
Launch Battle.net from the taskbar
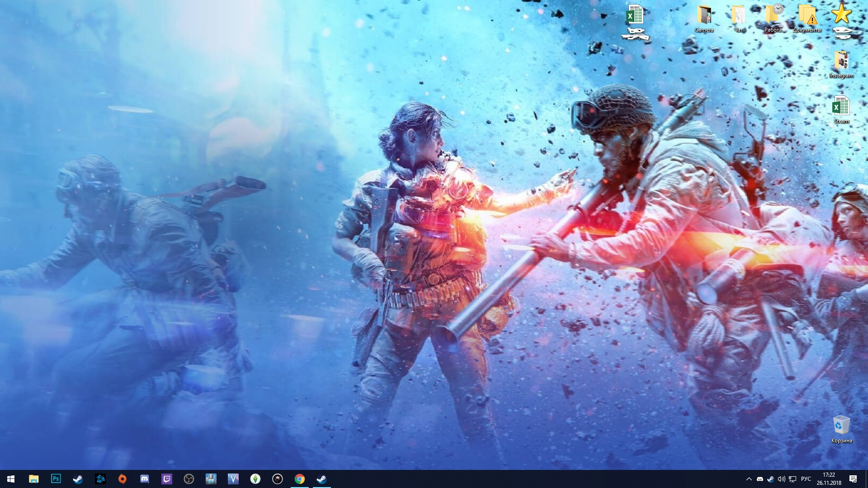point(100,479)
